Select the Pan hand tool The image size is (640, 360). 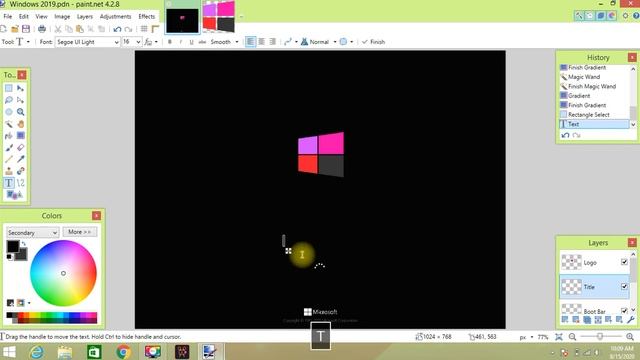(20, 124)
